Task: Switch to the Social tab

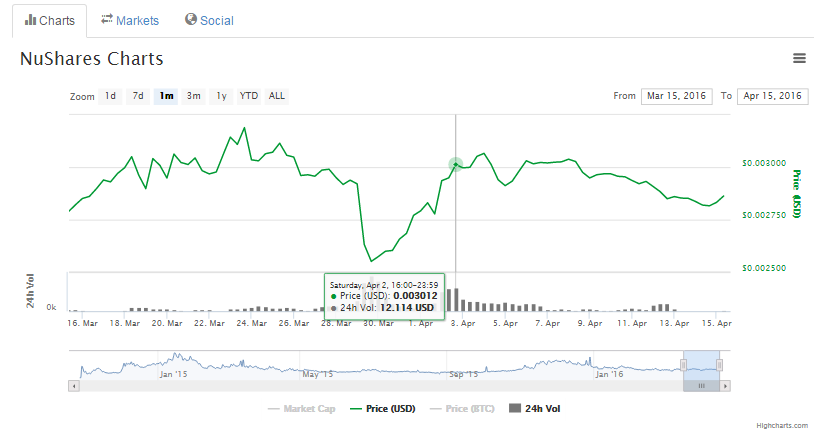Action: (x=209, y=20)
